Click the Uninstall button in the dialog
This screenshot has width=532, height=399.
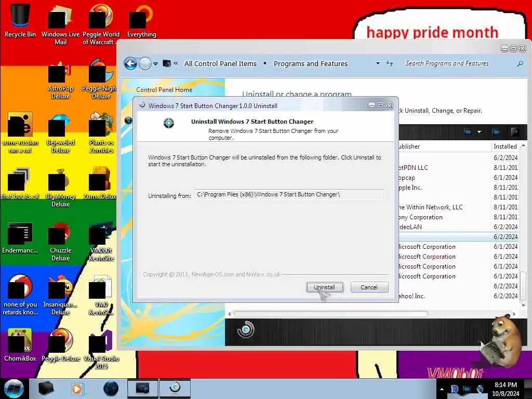tap(325, 287)
